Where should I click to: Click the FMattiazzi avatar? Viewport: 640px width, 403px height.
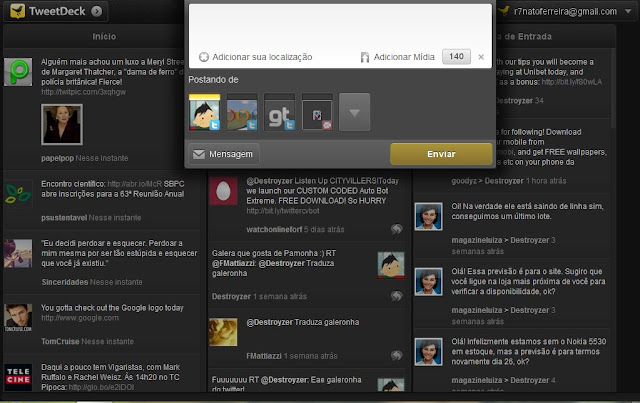pos(223,332)
